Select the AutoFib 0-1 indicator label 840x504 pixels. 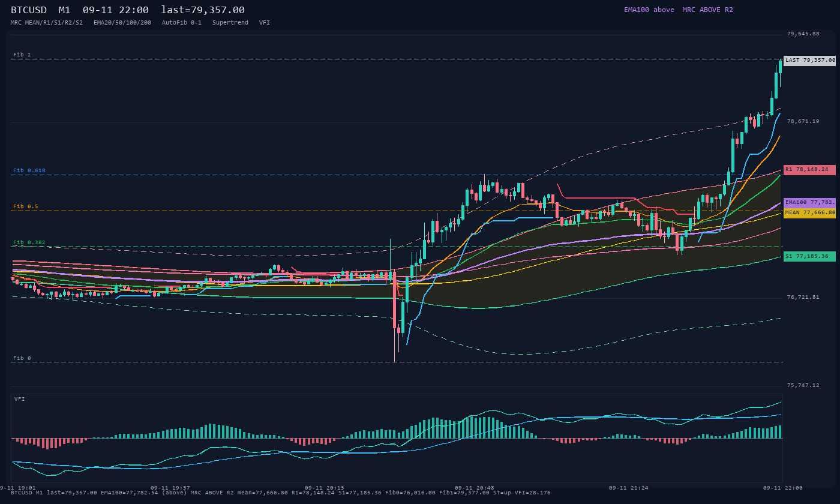(x=182, y=22)
